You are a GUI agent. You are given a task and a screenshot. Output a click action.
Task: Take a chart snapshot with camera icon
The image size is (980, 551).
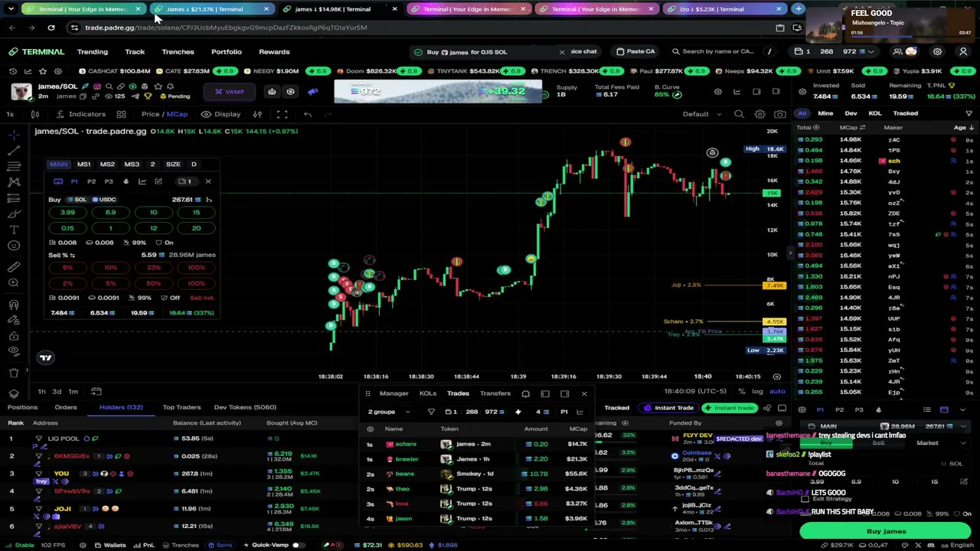[x=779, y=114]
